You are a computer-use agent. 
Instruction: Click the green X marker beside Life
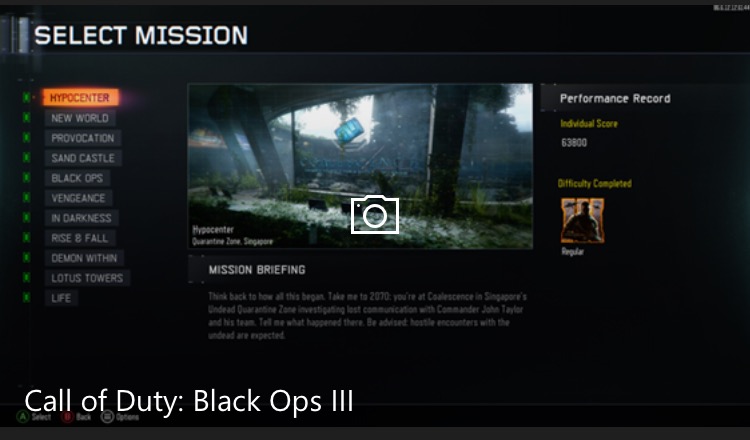pos(26,297)
